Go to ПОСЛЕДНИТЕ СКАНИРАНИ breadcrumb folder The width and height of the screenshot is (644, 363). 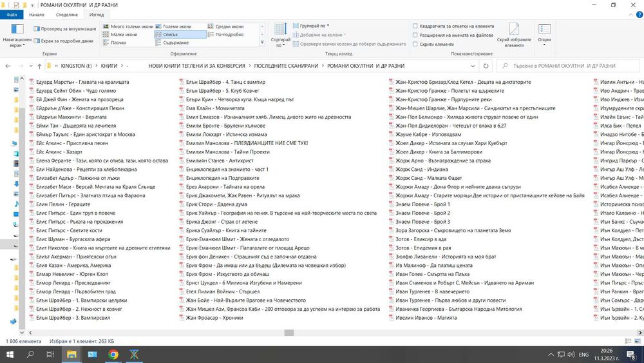[x=287, y=66]
